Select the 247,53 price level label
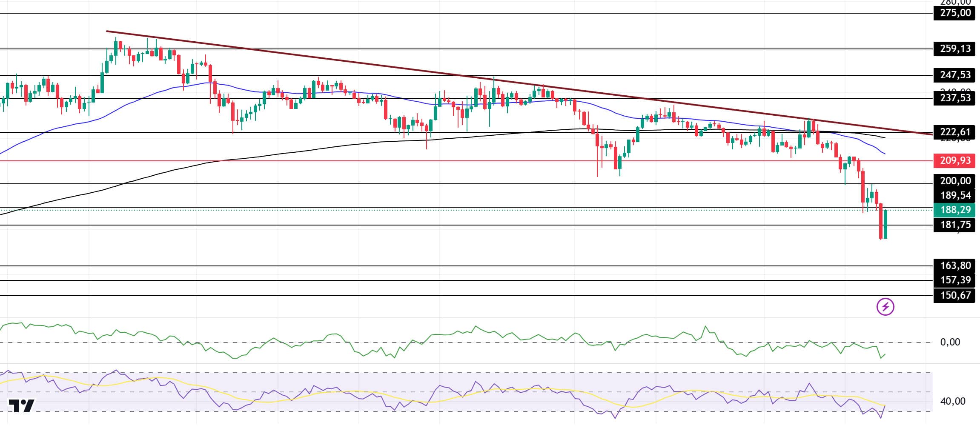Image resolution: width=980 pixels, height=431 pixels. pyautogui.click(x=954, y=75)
